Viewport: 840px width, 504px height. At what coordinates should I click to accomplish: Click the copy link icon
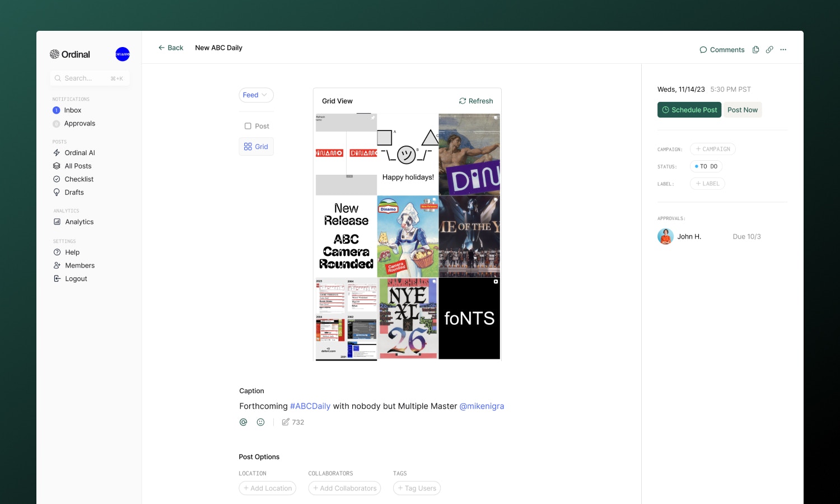click(x=769, y=50)
